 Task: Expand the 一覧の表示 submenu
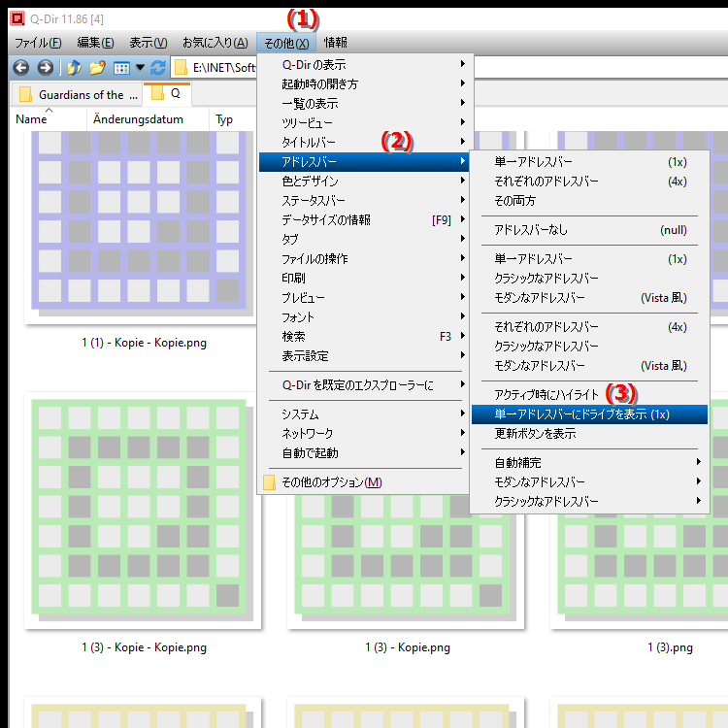364,104
